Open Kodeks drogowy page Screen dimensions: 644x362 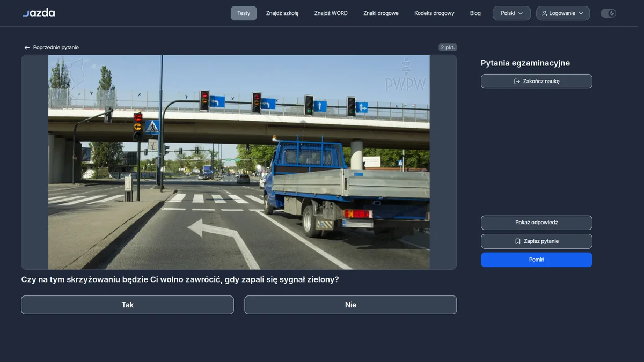434,13
